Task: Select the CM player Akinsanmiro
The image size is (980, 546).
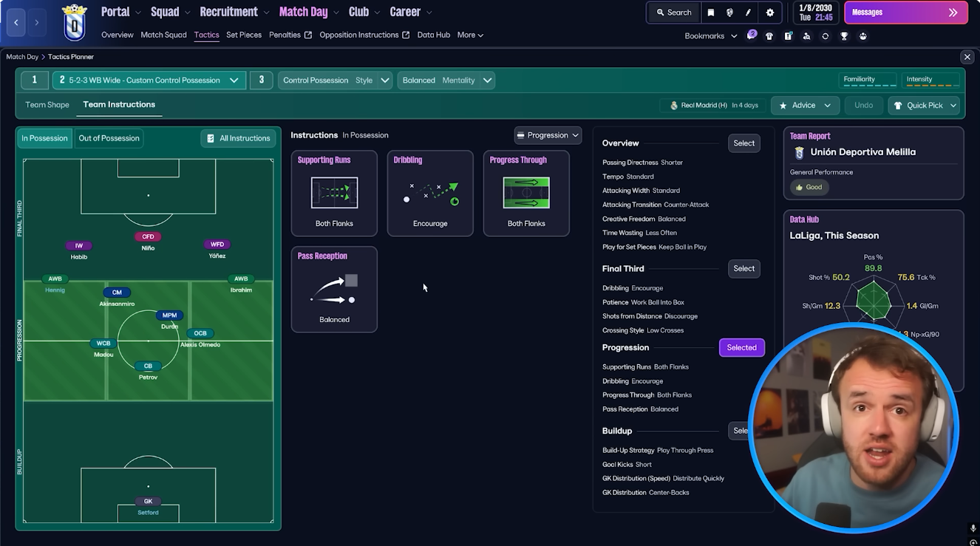Action: tap(117, 297)
